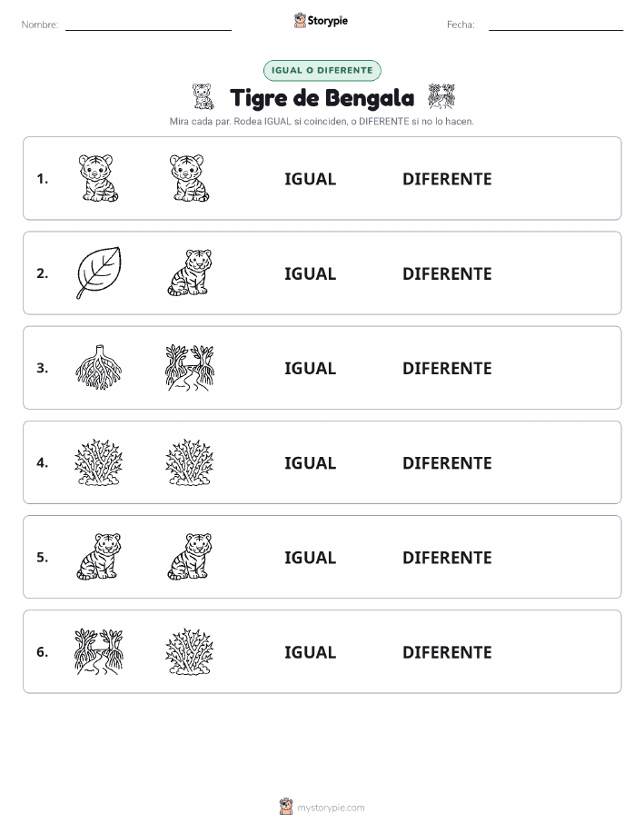Click the leaf icon in row 2
Image resolution: width=644 pixels, height=833 pixels.
99,273
